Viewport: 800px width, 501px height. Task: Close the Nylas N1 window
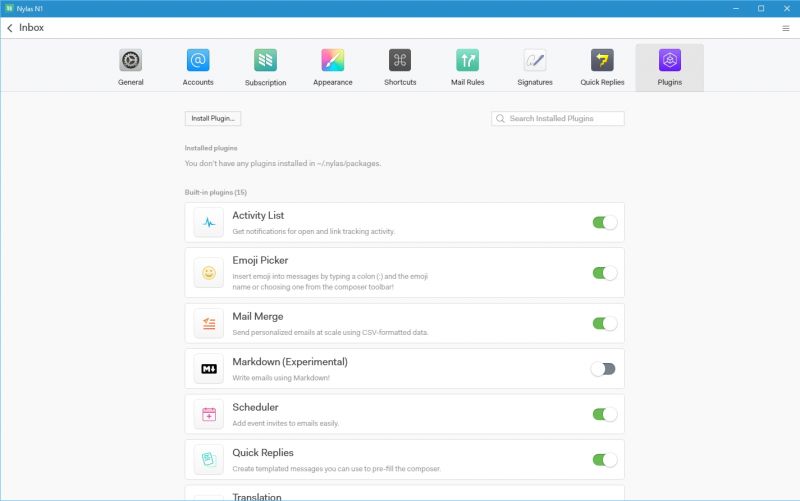pyautogui.click(x=787, y=8)
